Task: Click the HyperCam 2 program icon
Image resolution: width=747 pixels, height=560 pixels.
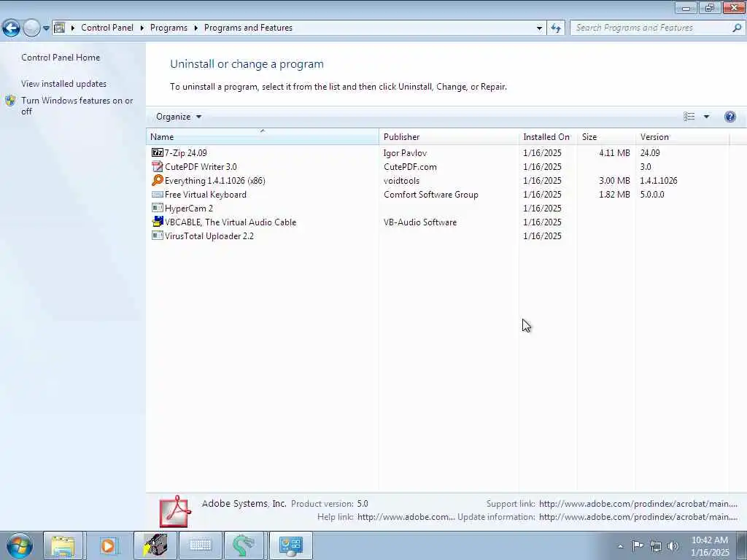Action: pos(158,208)
